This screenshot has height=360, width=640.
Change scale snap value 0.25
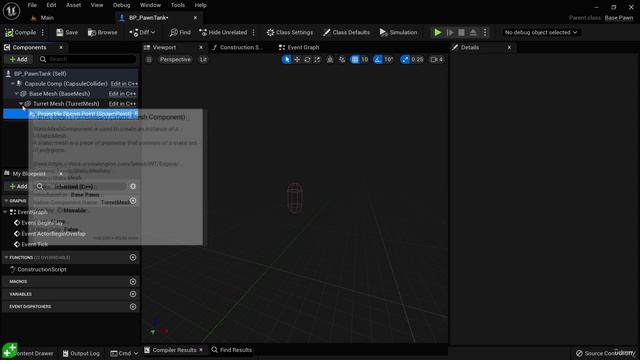(x=418, y=60)
